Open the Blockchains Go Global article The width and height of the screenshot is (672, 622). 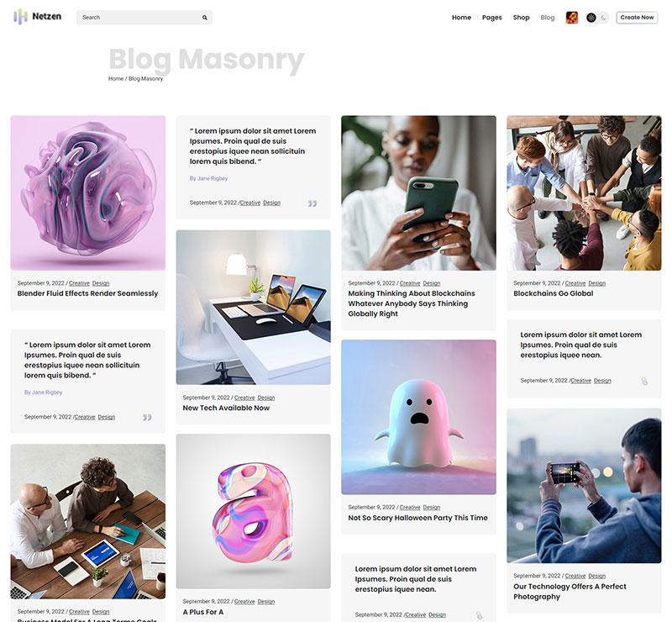pyautogui.click(x=554, y=293)
